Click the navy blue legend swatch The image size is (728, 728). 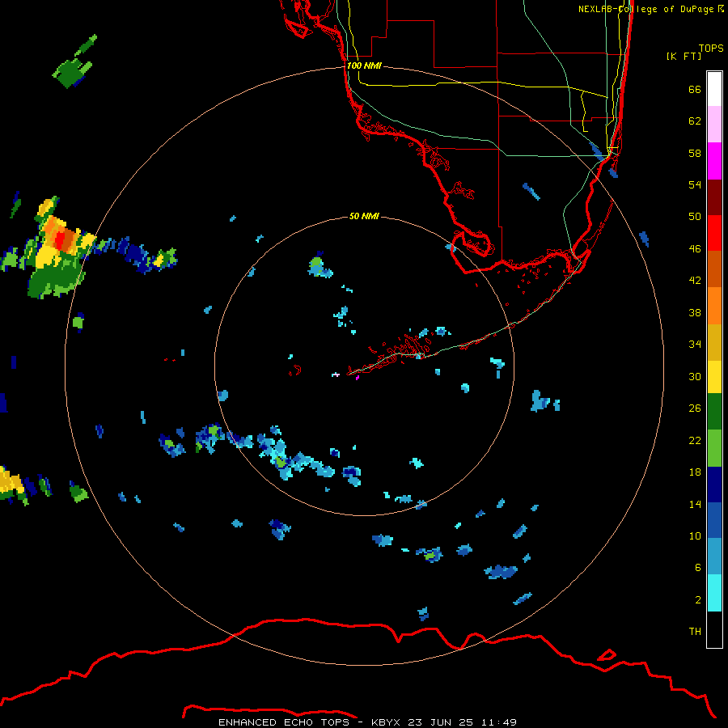[x=714, y=485]
